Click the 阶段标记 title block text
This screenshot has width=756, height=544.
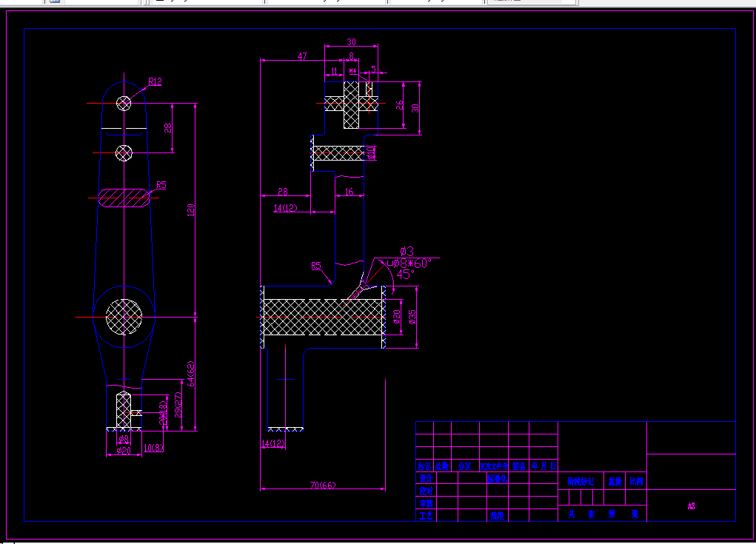coord(581,481)
